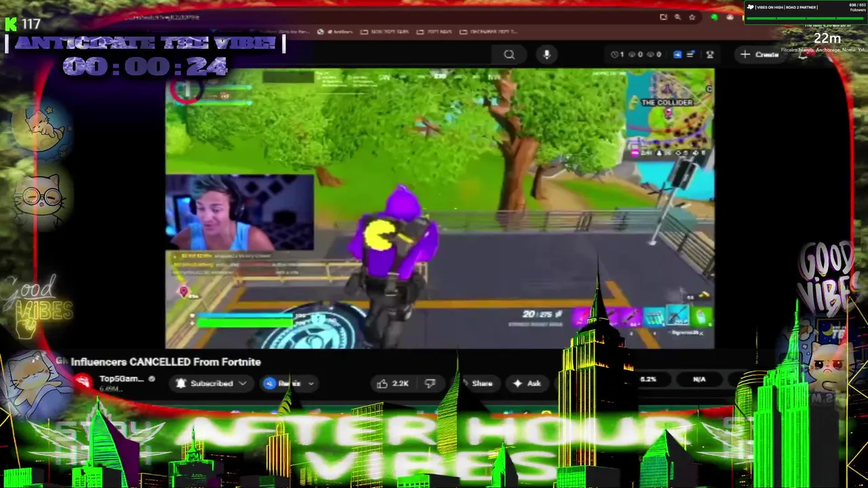The width and height of the screenshot is (868, 488).
Task: Click the 6.2% stats chip below video
Action: click(648, 380)
